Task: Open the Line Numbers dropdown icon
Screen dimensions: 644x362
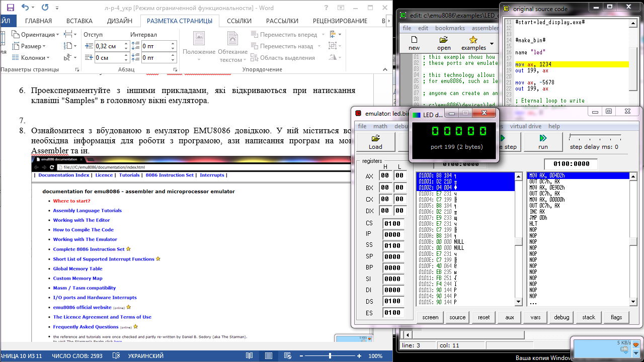Action: point(69,46)
